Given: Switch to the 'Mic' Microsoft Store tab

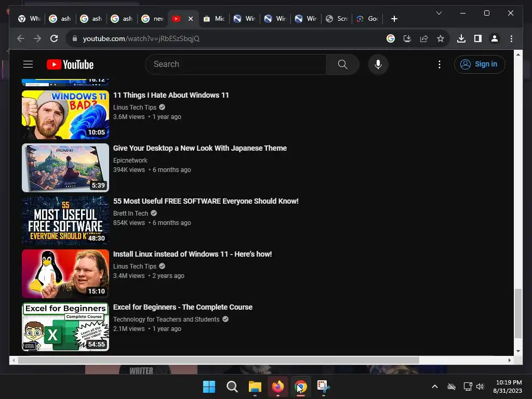Looking at the screenshot, I should pyautogui.click(x=214, y=19).
